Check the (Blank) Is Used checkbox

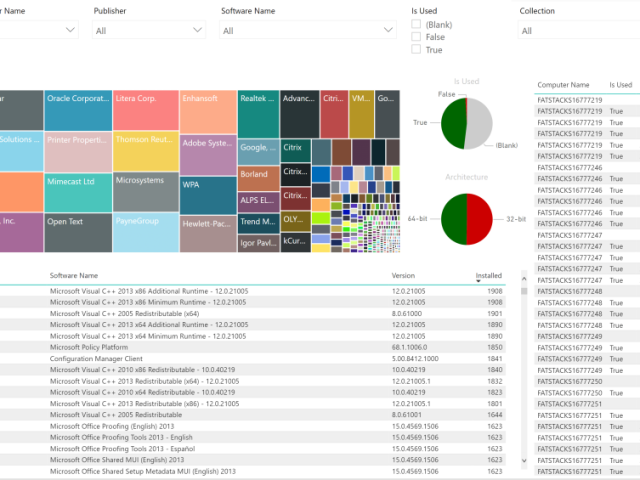[416, 24]
